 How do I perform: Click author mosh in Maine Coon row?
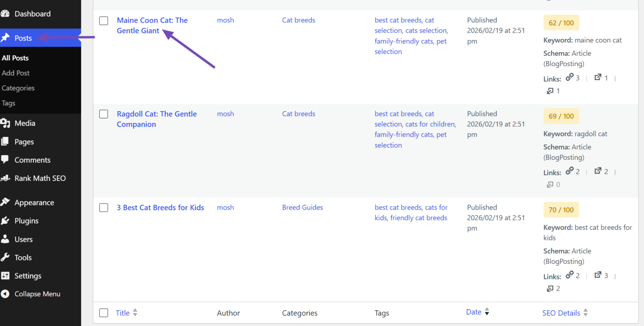point(225,20)
